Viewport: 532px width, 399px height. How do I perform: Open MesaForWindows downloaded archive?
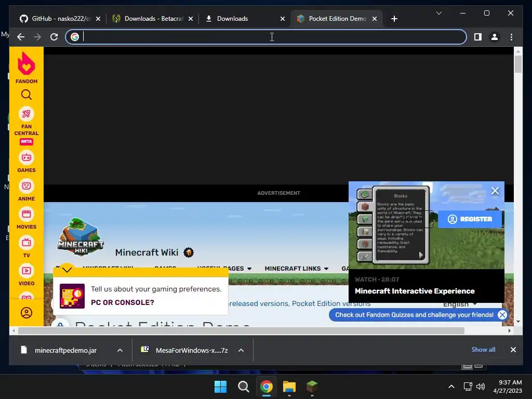point(191,350)
